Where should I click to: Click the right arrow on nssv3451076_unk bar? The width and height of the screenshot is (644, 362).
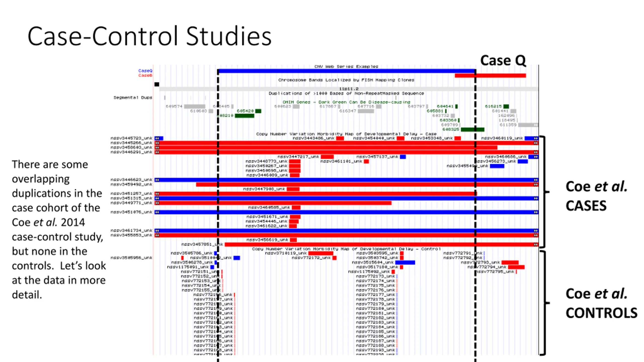click(536, 212)
